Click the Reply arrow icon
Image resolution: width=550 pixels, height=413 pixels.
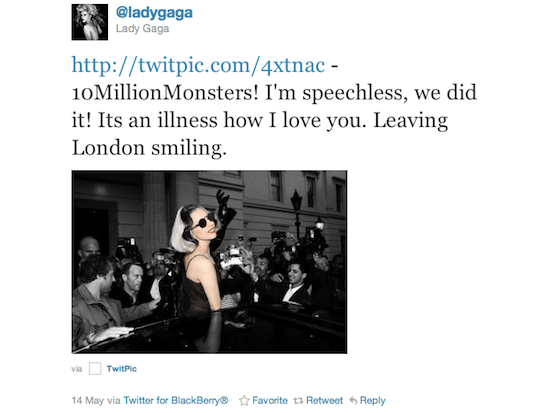point(353,400)
